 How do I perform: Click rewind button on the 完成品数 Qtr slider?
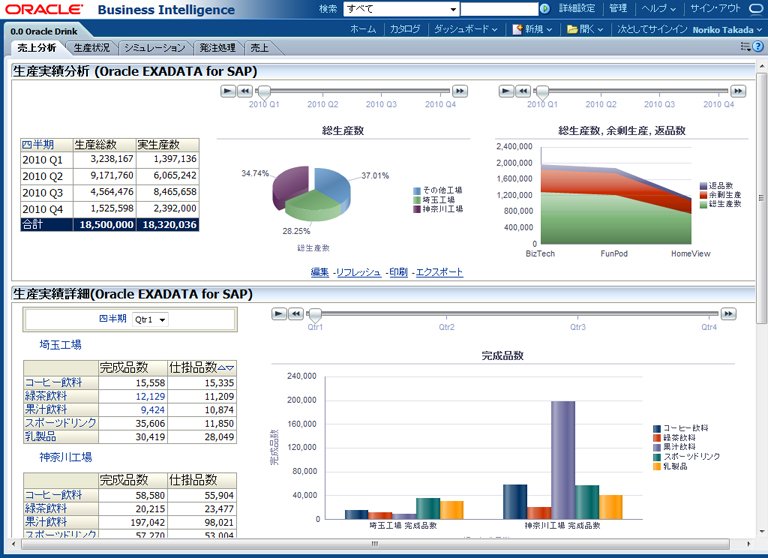pos(296,314)
